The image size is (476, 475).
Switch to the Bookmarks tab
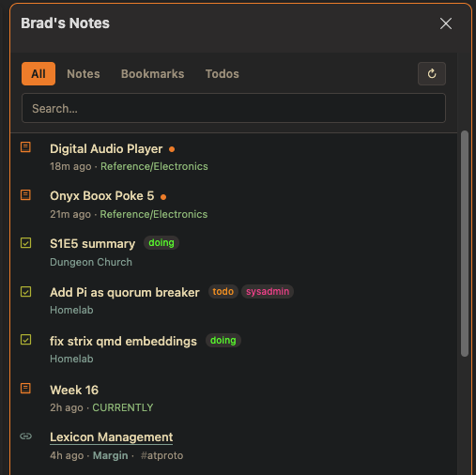(x=152, y=74)
